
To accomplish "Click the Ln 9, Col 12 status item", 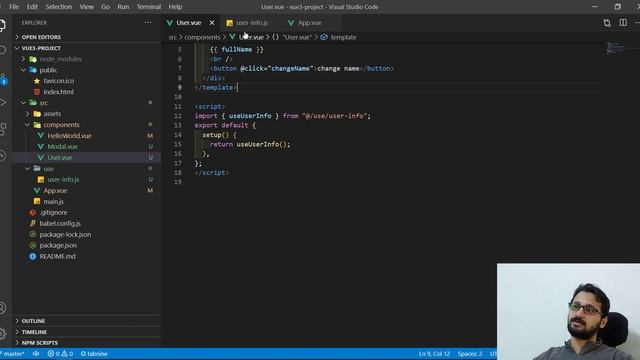I will (434, 354).
